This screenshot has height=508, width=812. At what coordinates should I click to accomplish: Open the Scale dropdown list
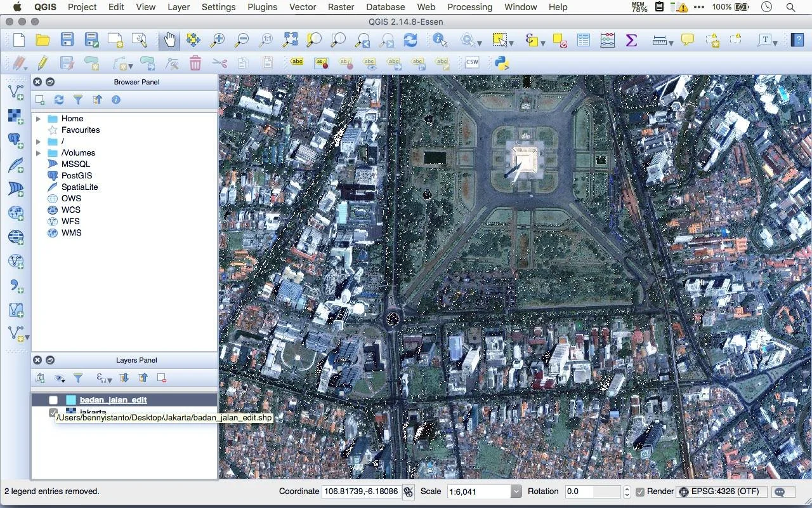[516, 491]
